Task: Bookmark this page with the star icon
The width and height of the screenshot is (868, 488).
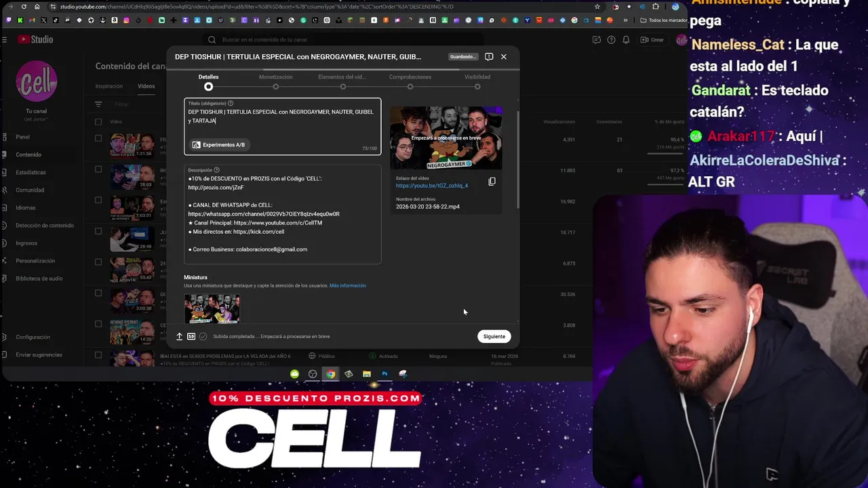Action: 597,7
